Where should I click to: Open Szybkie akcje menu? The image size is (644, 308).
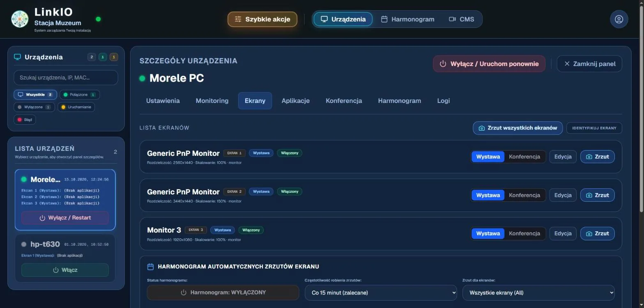pyautogui.click(x=262, y=19)
